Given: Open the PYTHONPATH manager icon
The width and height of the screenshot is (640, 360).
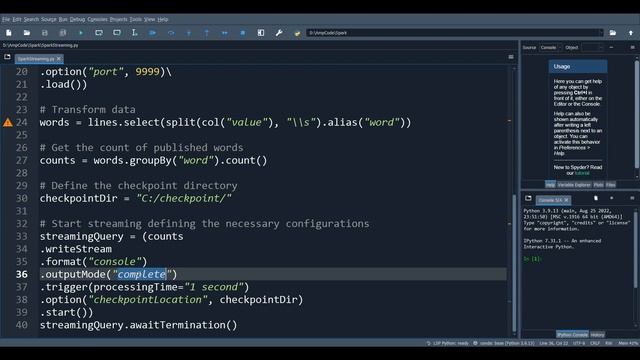Looking at the screenshot, I should coord(297,33).
